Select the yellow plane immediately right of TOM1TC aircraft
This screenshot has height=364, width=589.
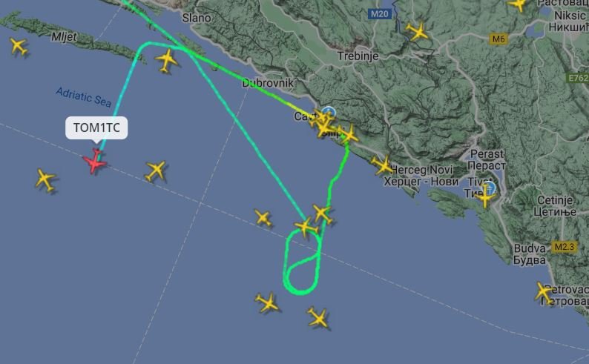[x=156, y=171]
